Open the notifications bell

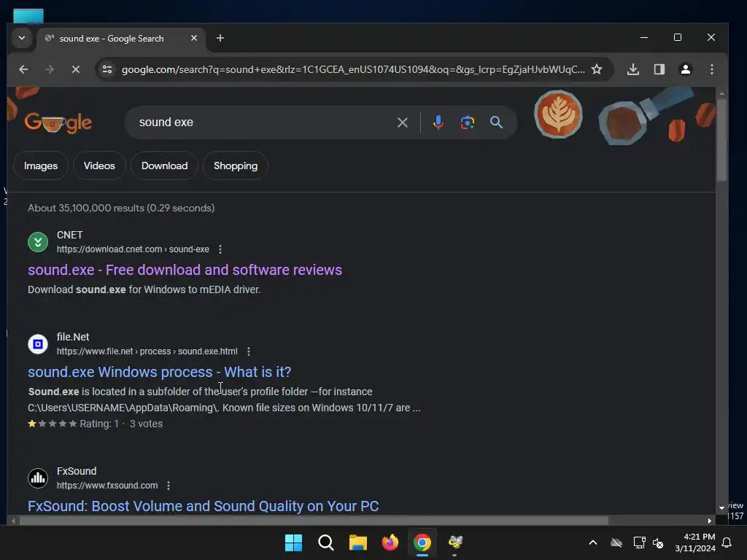[727, 542]
